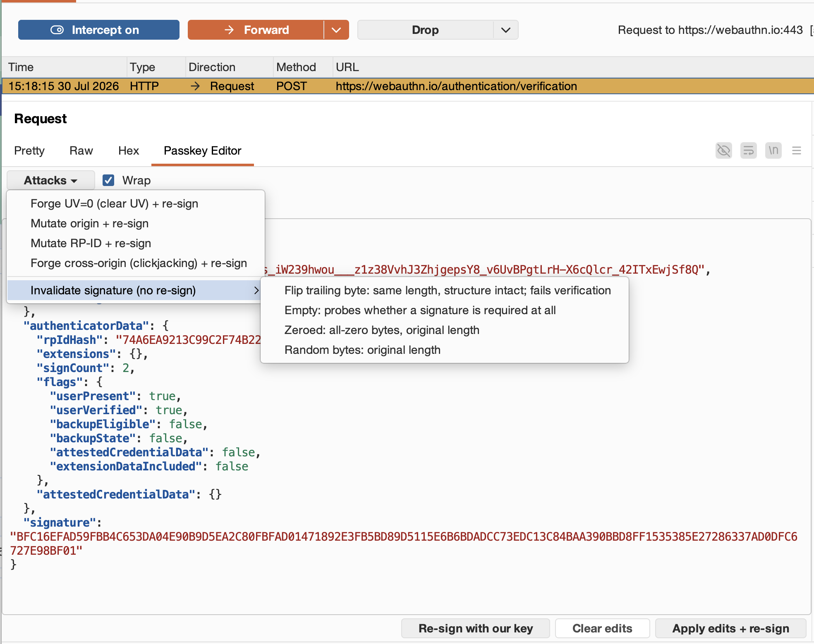
Task: Toggle the line wrap icon
Action: [749, 150]
